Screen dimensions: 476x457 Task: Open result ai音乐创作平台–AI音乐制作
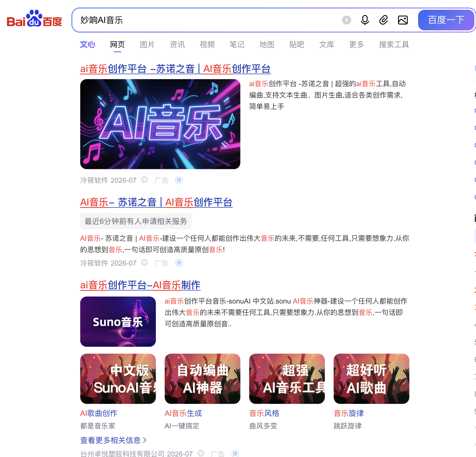click(140, 285)
